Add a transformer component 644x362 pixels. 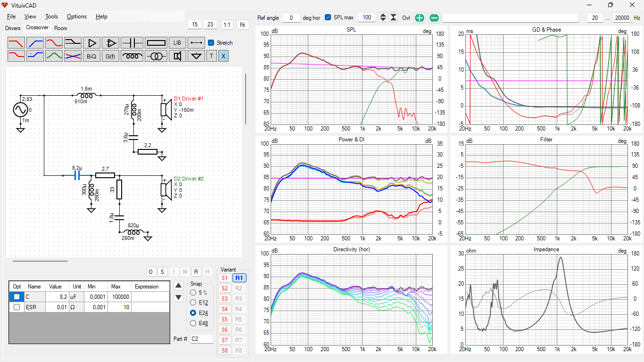point(156,56)
